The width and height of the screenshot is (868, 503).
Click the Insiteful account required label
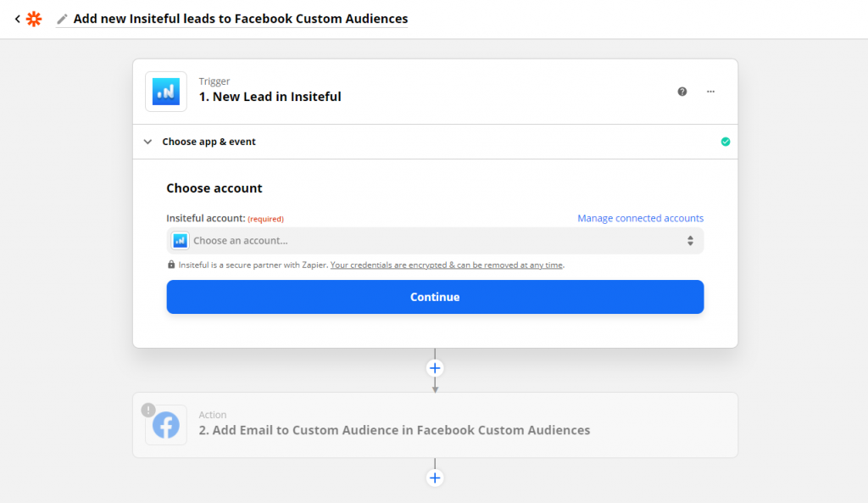point(225,218)
